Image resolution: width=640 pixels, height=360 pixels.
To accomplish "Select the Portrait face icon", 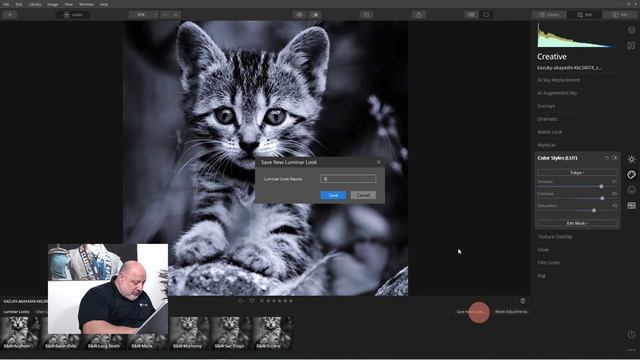I will coord(631,190).
